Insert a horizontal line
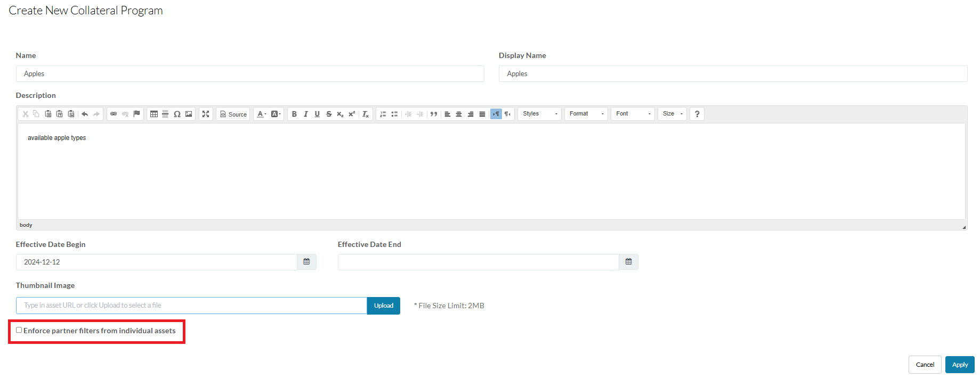Screen dimensions: 980x379 click(x=165, y=114)
